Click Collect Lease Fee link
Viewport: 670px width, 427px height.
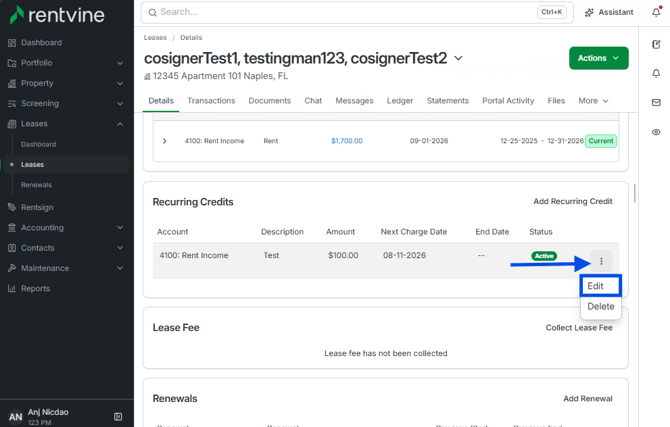(x=579, y=328)
